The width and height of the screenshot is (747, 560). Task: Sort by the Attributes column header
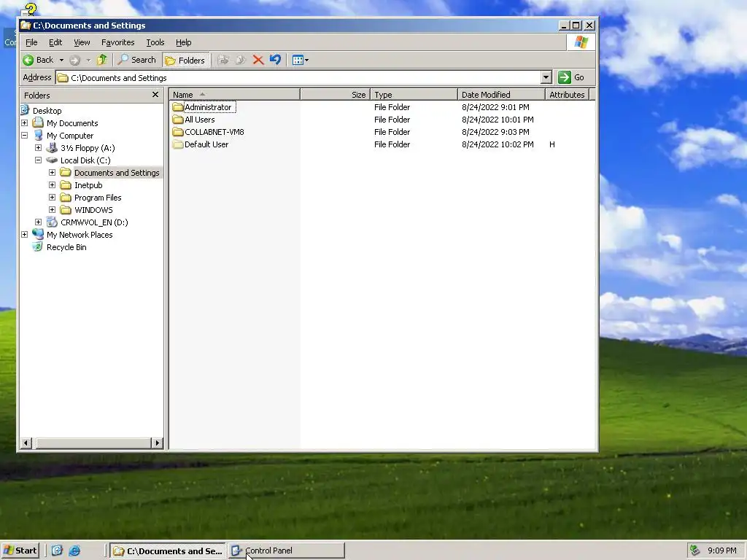(568, 95)
